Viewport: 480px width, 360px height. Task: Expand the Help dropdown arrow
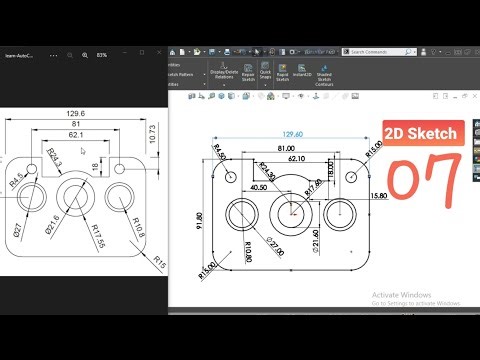click(x=440, y=52)
